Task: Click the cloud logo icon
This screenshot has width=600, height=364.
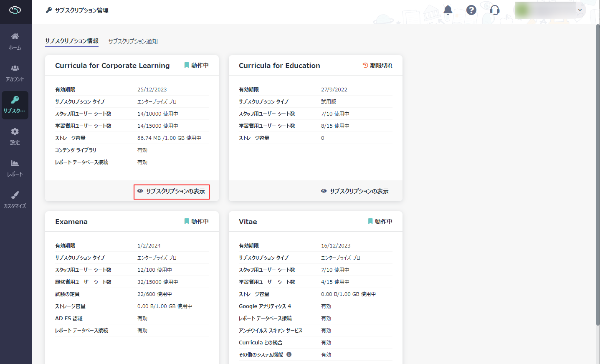Action: pyautogui.click(x=15, y=10)
